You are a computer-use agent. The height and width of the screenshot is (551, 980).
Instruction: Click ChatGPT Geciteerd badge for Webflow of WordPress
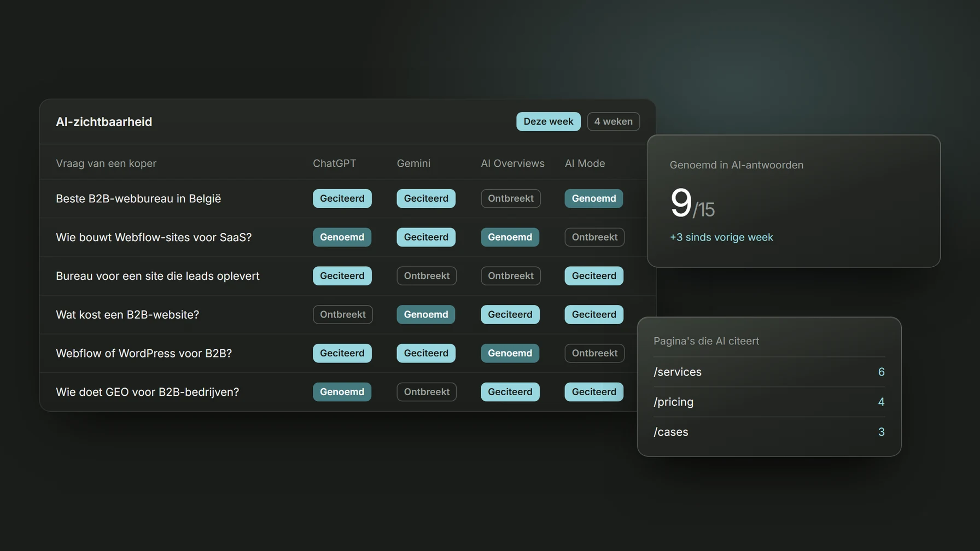[342, 353]
